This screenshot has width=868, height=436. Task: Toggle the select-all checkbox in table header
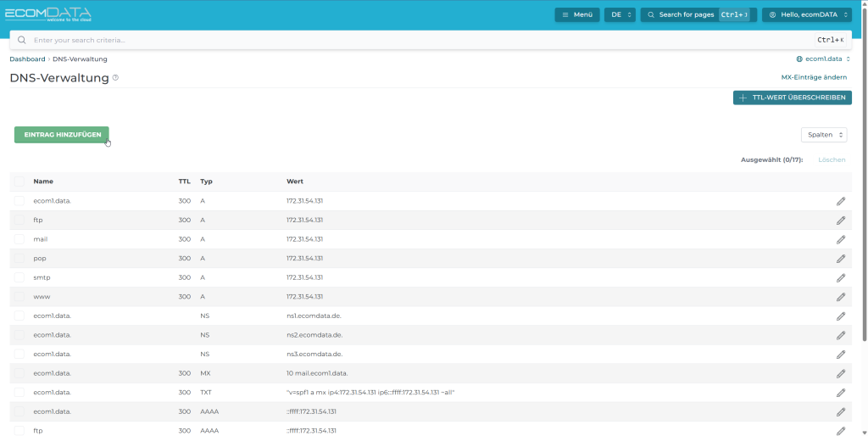point(19,182)
